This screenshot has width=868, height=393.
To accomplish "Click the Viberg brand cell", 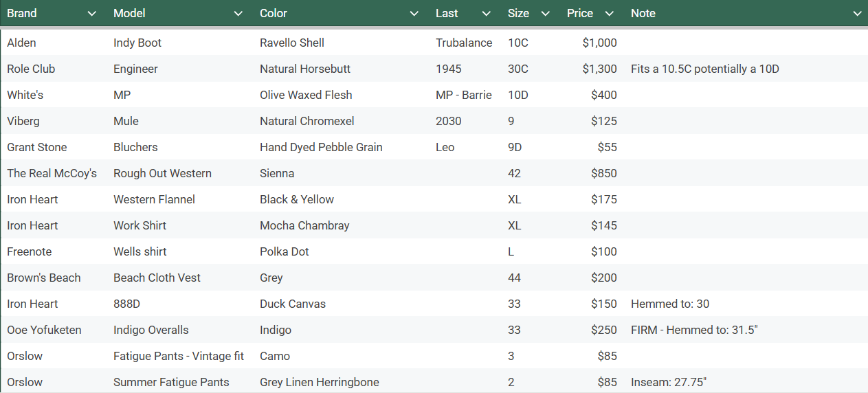I will pos(23,121).
